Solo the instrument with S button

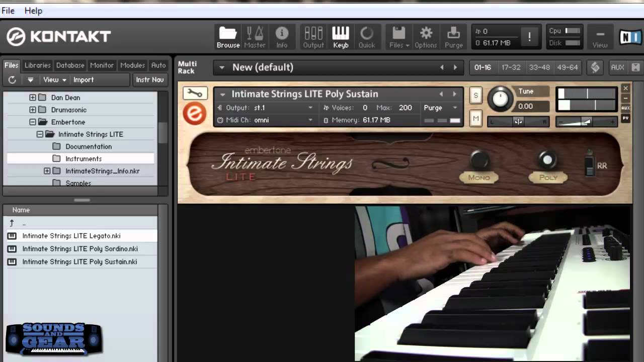475,96
